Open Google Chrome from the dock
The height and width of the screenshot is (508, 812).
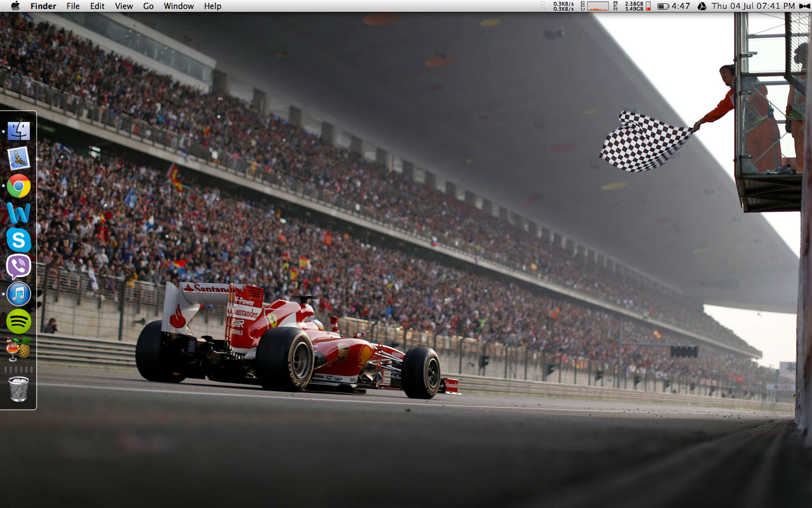point(19,186)
